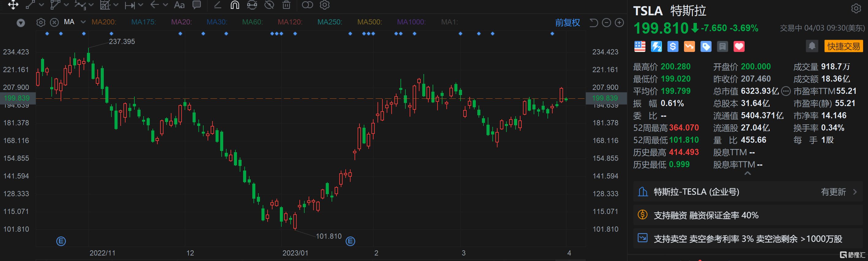Image resolution: width=868 pixels, height=261 pixels.
Task: Select the trend line drawing tool
Action: tap(30, 5)
